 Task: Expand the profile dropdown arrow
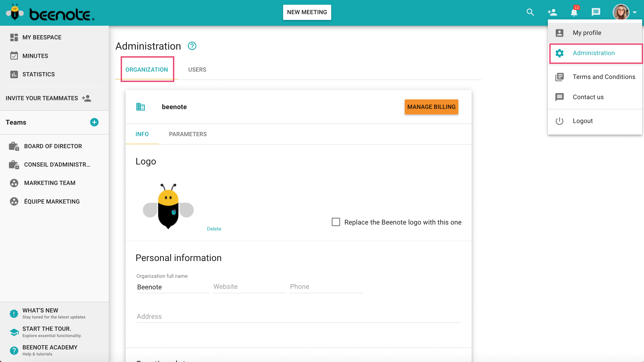pos(635,12)
